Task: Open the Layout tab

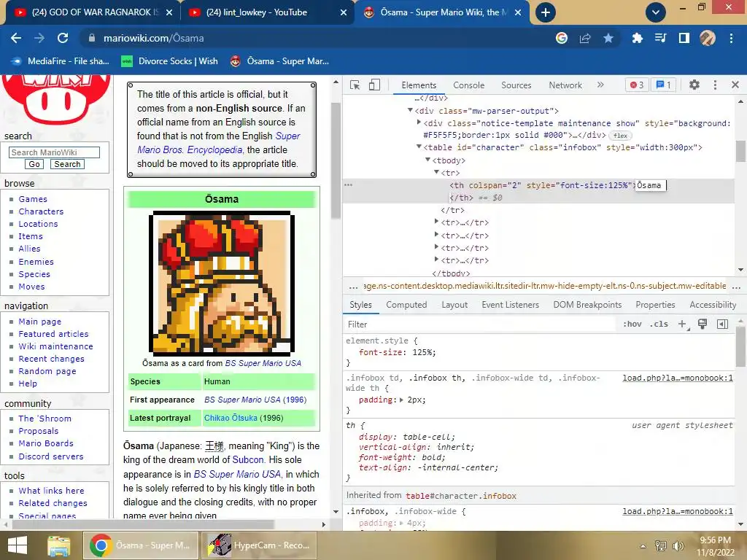Action: tap(454, 305)
